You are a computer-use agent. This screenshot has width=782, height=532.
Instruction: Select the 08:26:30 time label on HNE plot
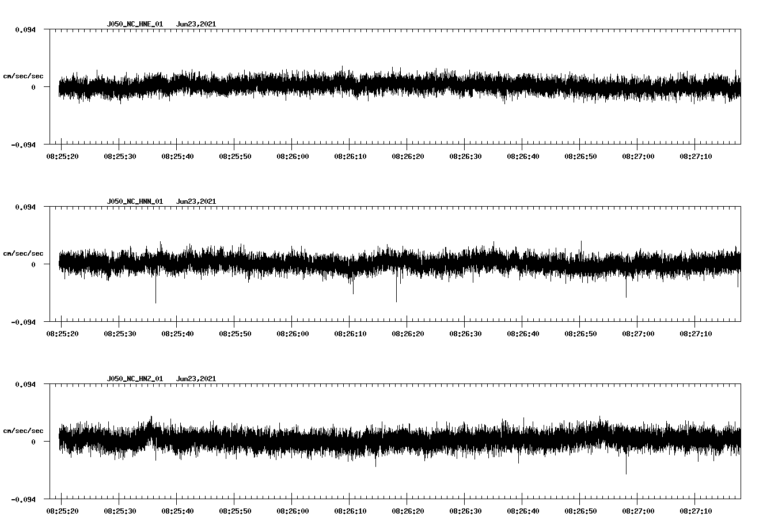[x=465, y=157]
